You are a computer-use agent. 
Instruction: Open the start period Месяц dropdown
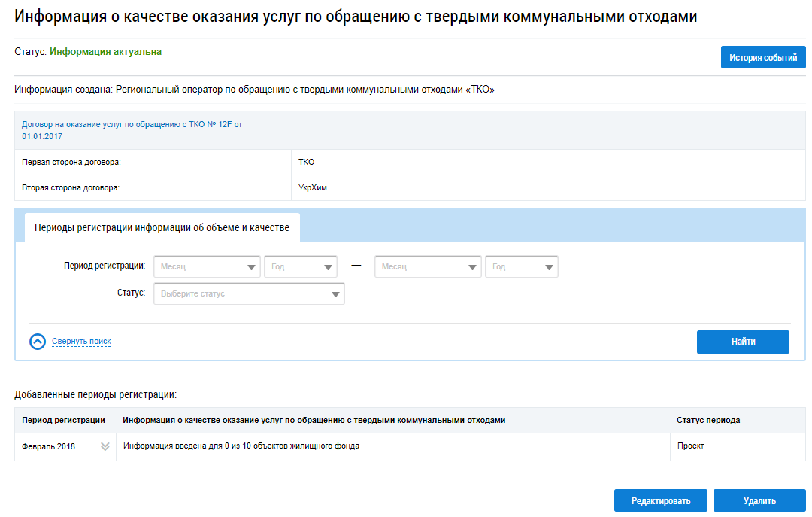[x=207, y=267]
